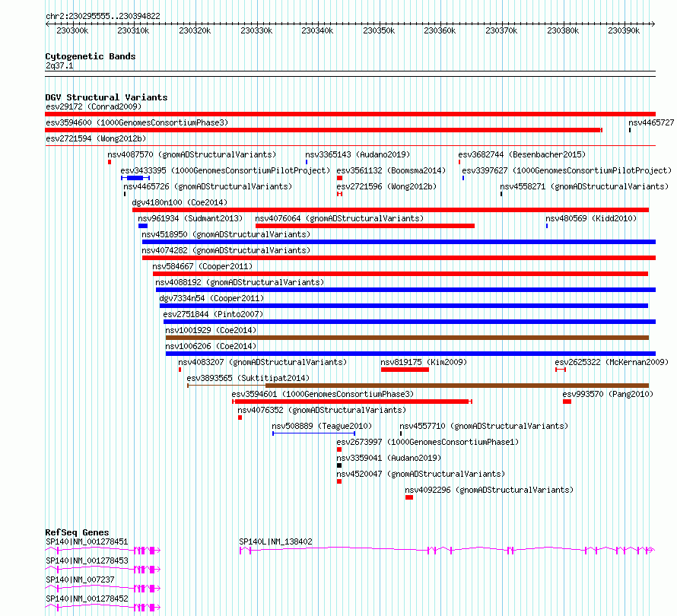Select the 230390k ruler position label
This screenshot has height=616, width=677.
[624, 30]
